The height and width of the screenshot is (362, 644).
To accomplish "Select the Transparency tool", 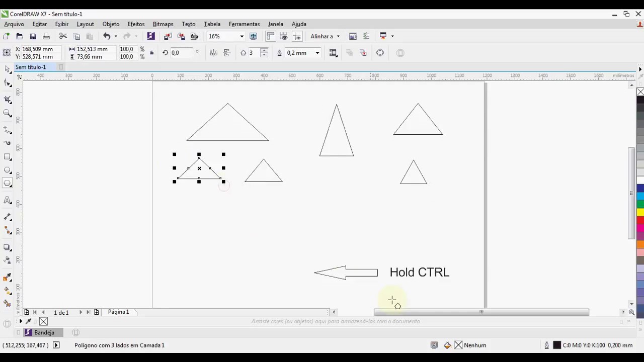I will click(x=8, y=260).
